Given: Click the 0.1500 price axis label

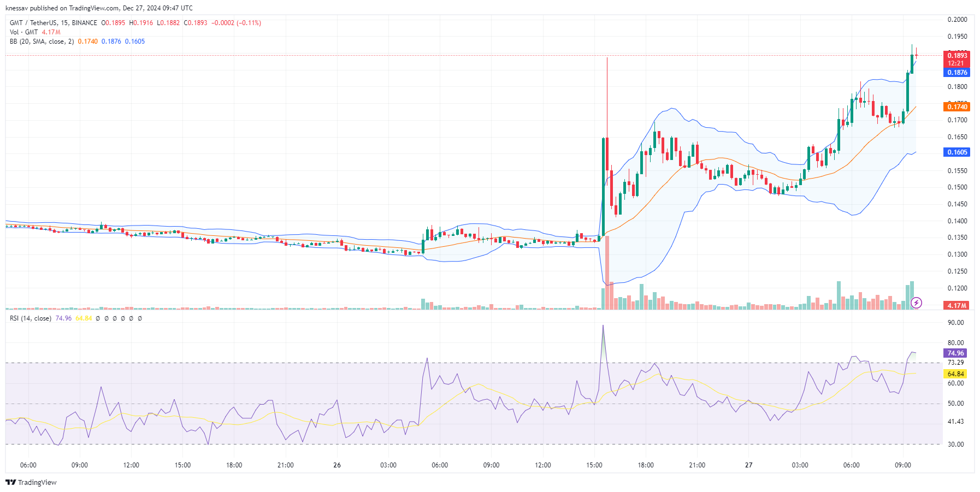Looking at the screenshot, I should coord(957,187).
